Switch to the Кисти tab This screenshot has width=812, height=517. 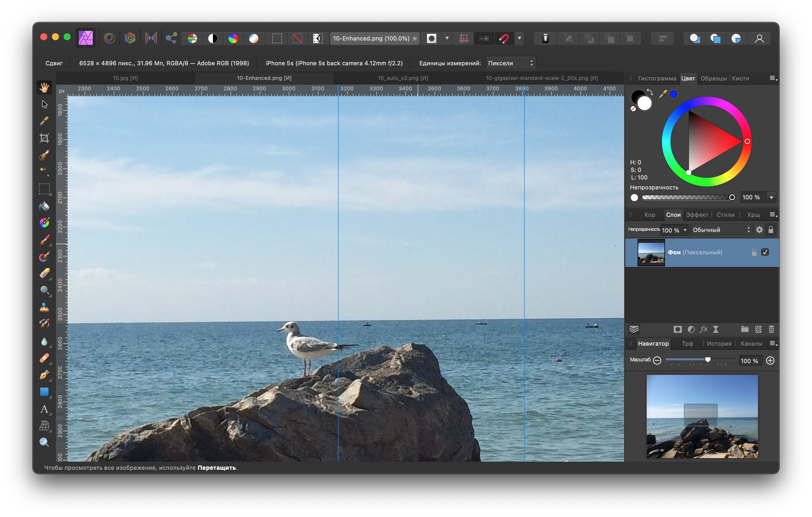click(x=741, y=78)
